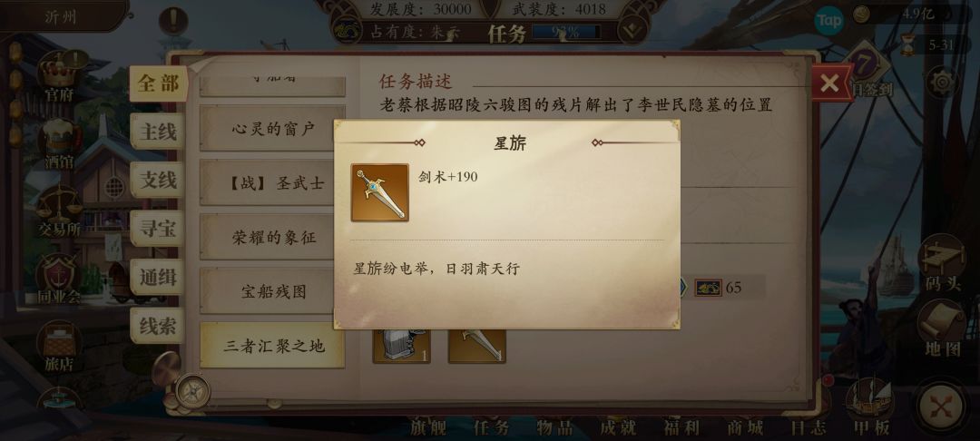This screenshot has width=980, height=441.
Task: Open the 通缉 wanted tab
Action: pyautogui.click(x=158, y=277)
